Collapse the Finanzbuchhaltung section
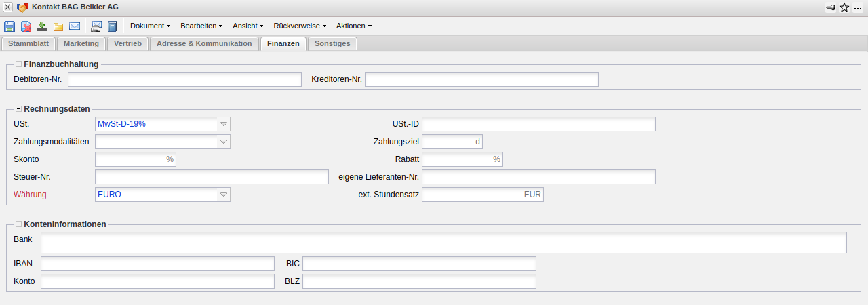This screenshot has height=305, width=868. click(x=18, y=64)
